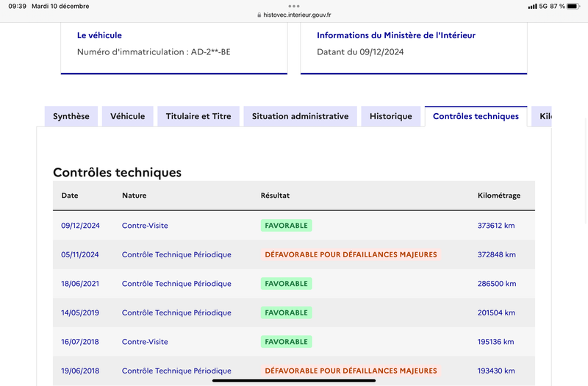Screen dimensions: 588x386
Task: Click the FAVORABLE badge for 09/12/2024
Action: tap(287, 226)
